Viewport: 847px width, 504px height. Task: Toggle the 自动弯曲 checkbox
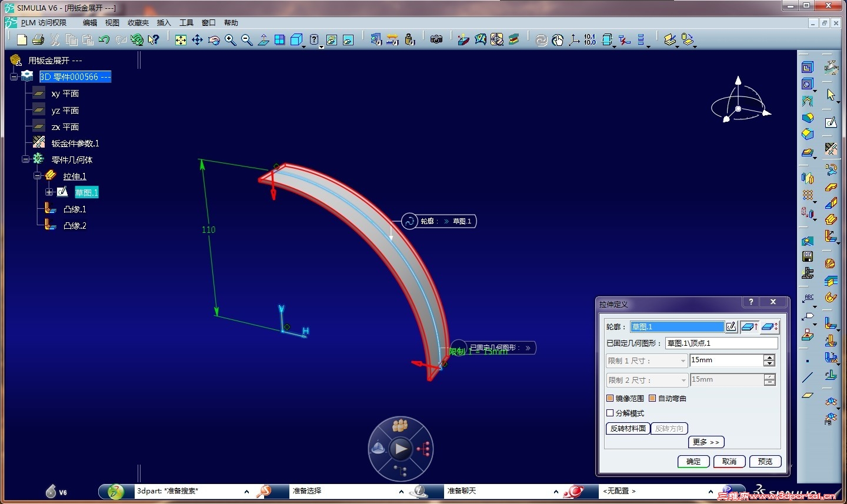point(652,398)
